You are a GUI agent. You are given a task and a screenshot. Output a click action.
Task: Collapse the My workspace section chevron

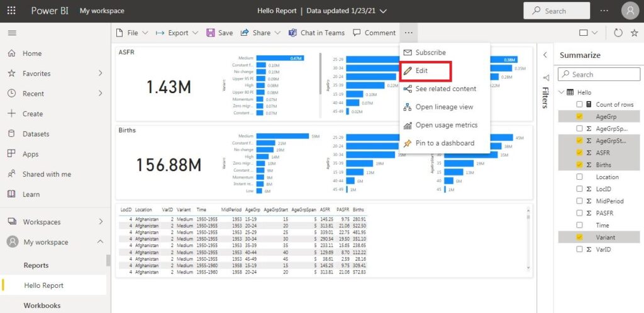pos(100,241)
